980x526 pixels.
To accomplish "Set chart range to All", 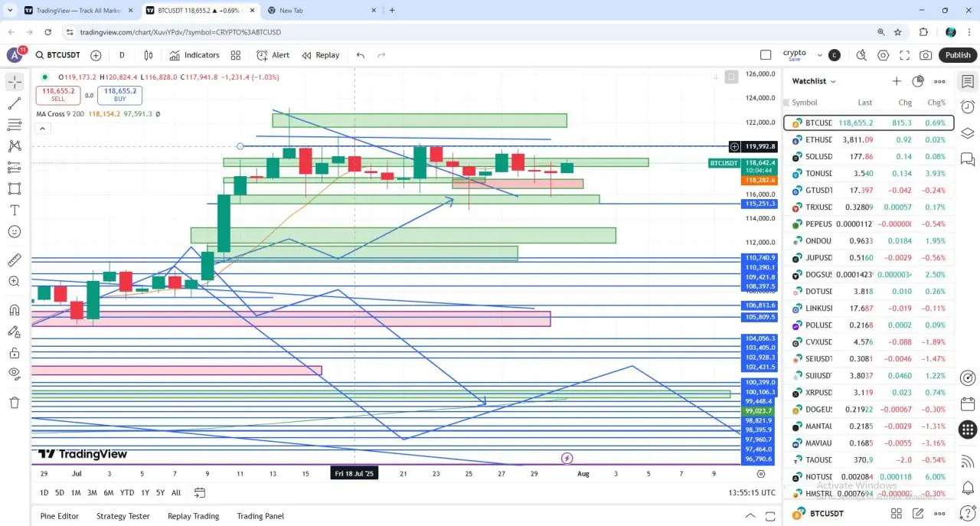I will click(176, 492).
